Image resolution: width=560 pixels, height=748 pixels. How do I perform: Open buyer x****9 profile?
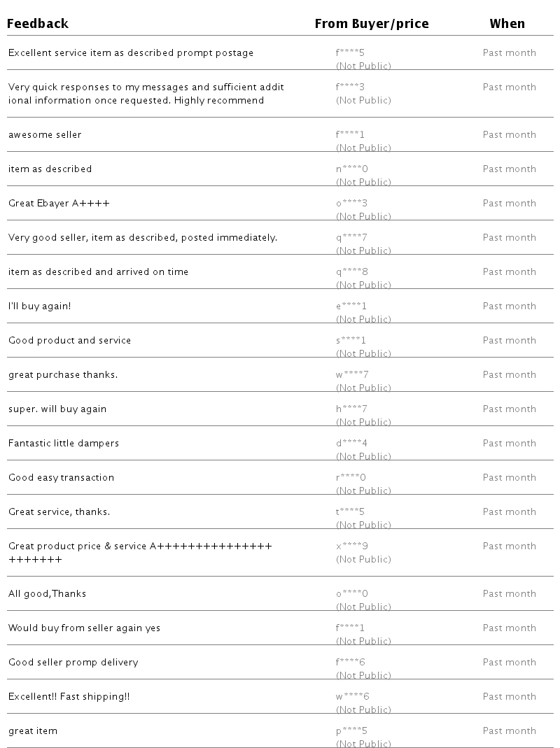(352, 546)
